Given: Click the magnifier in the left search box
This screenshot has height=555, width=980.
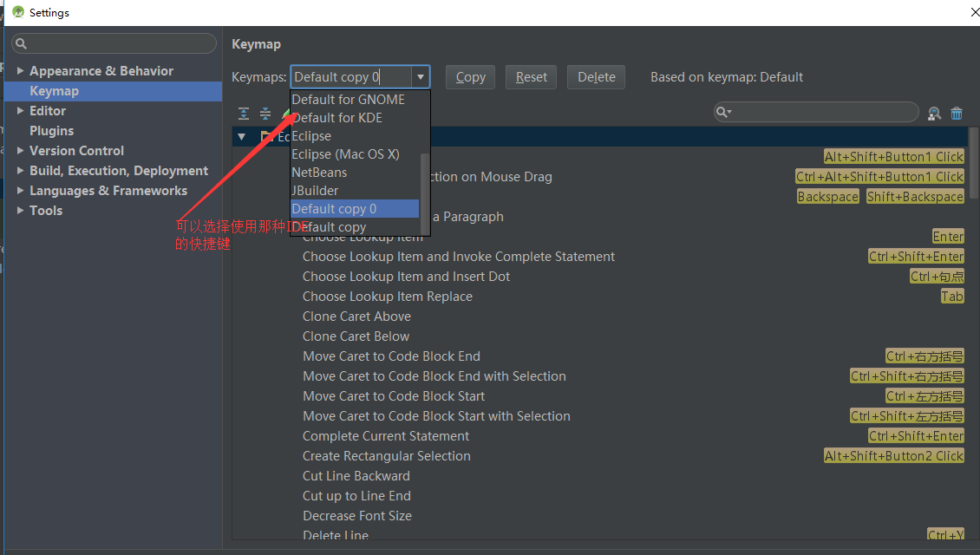Looking at the screenshot, I should coord(20,42).
